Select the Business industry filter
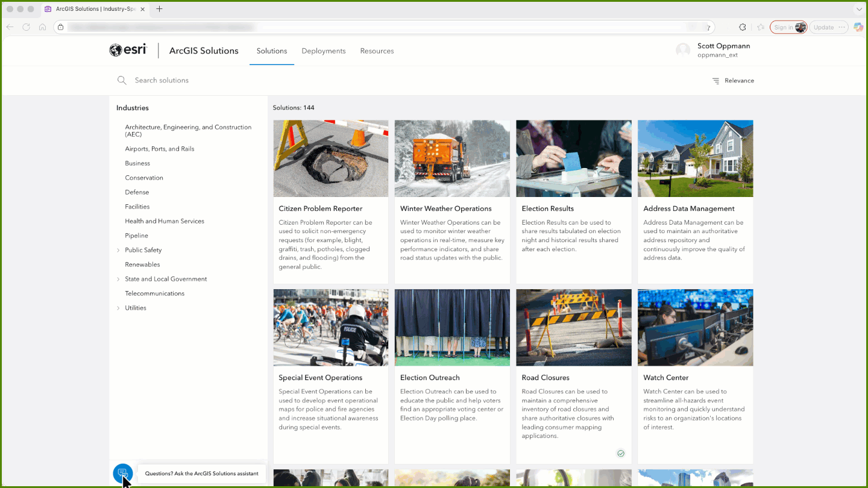Viewport: 868px width, 488px height. pos(137,163)
